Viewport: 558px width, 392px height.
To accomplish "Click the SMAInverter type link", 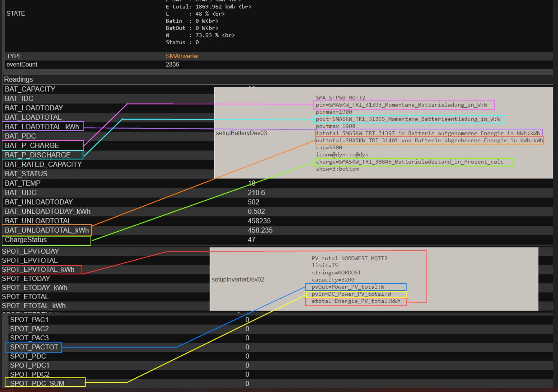I will coord(182,56).
